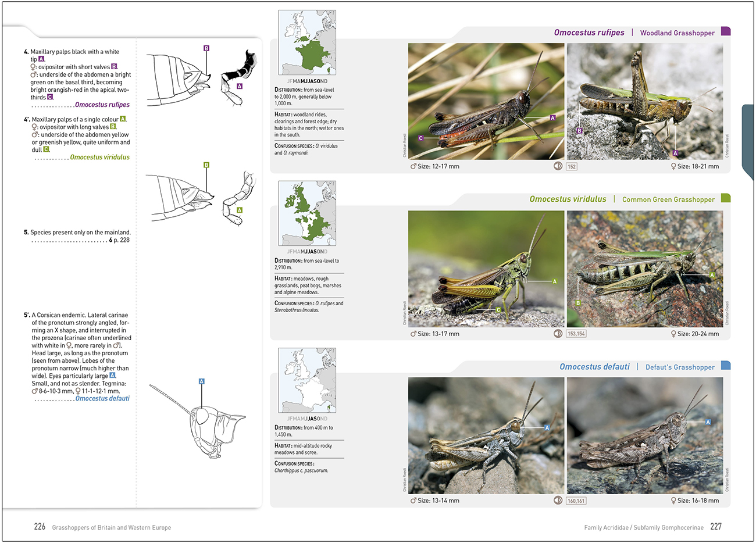The width and height of the screenshot is (756, 543).
Task: Click purple B label on ovipositor diagram
Action: click(206, 48)
